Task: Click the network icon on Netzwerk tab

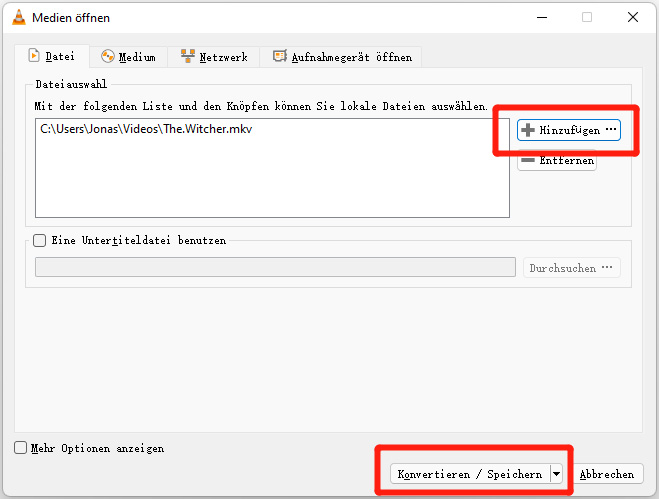Action: (188, 57)
